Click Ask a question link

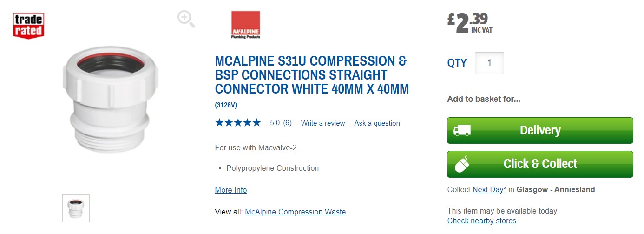[377, 123]
